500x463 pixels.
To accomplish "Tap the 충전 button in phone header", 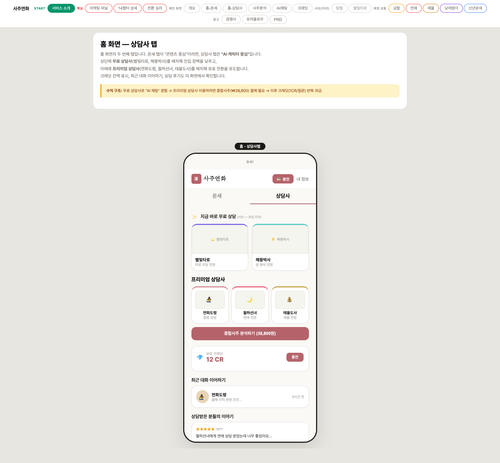I will 283,179.
